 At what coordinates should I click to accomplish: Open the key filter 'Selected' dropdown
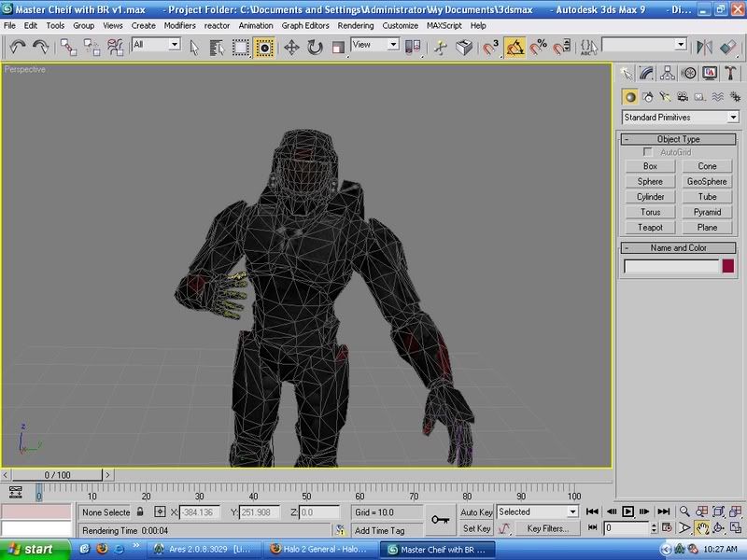(x=538, y=511)
